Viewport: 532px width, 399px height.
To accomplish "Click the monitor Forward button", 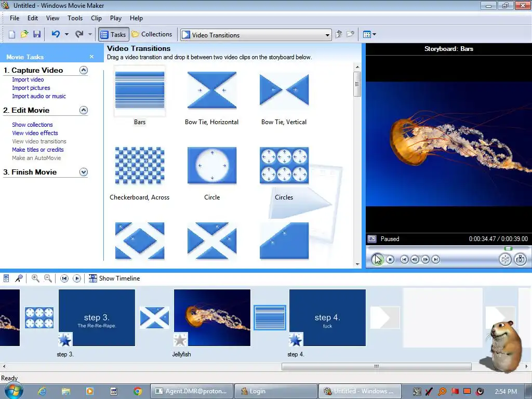I will click(x=436, y=260).
